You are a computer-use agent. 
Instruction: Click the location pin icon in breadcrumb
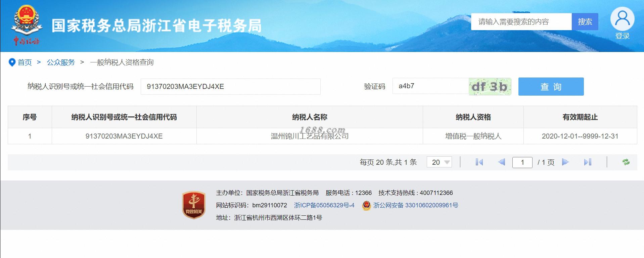point(12,62)
